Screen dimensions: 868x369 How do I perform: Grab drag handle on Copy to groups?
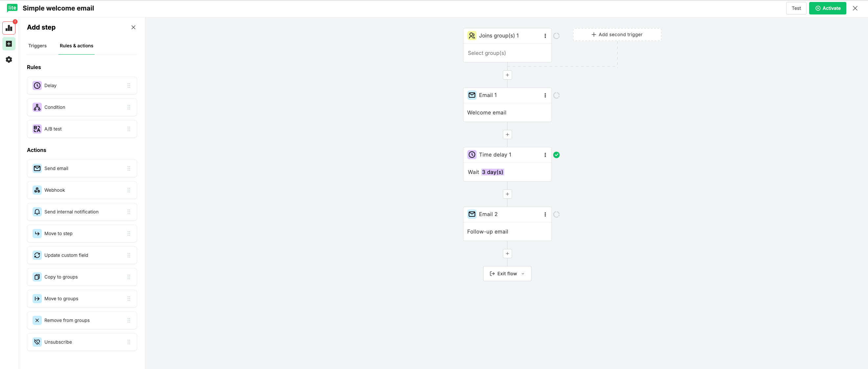click(129, 277)
